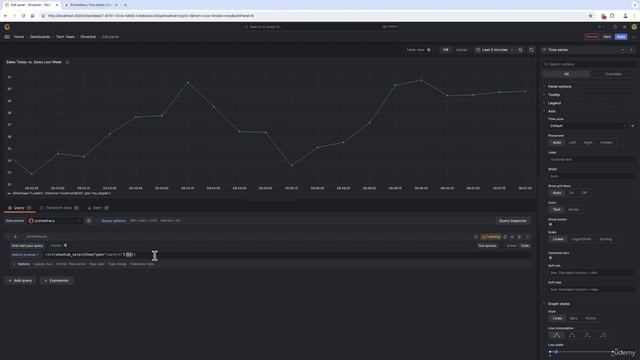Image resolution: width=640 pixels, height=360 pixels.
Task: Click the browser back arrow
Action: click(x=5, y=16)
